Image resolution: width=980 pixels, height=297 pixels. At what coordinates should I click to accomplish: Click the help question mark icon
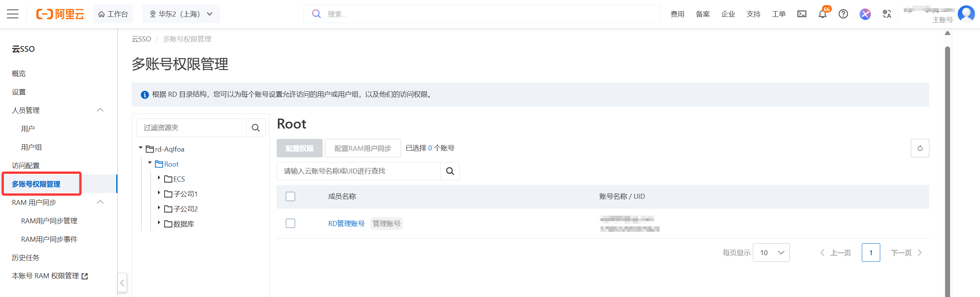[x=843, y=14]
